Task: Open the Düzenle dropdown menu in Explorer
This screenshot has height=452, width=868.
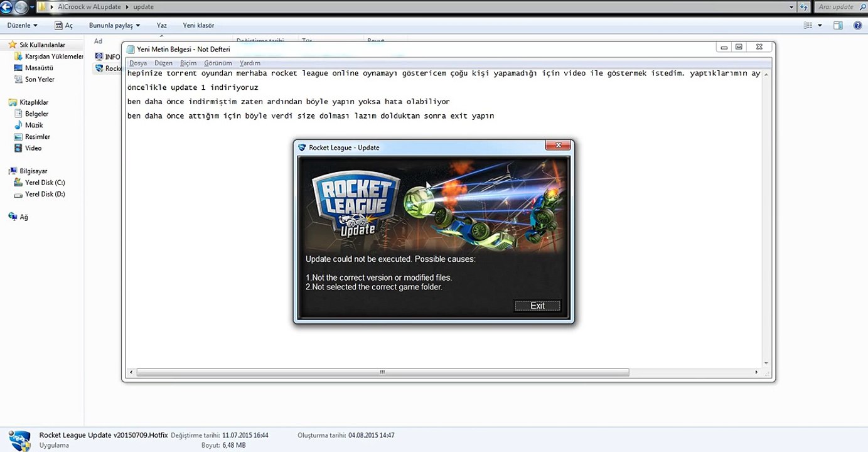Action: (x=23, y=25)
